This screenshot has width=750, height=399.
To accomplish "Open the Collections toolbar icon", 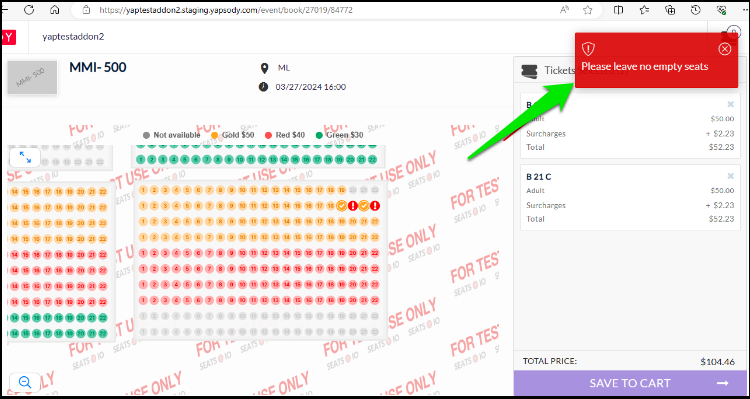I will coord(670,10).
